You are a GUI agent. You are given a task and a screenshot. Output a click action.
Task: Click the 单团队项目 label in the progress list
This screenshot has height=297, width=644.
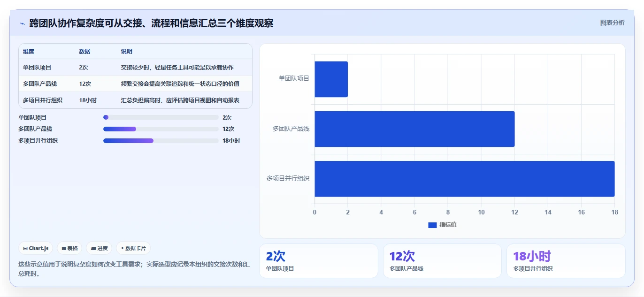click(x=32, y=117)
